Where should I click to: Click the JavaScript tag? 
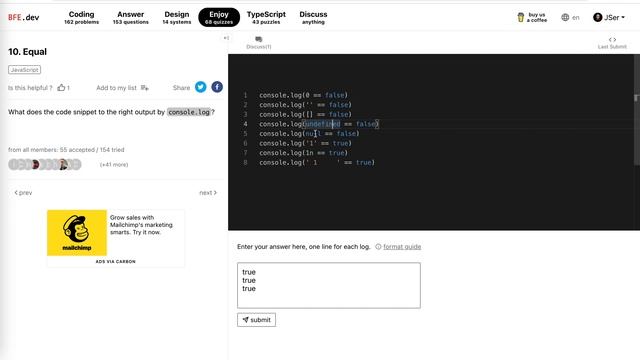click(x=24, y=70)
